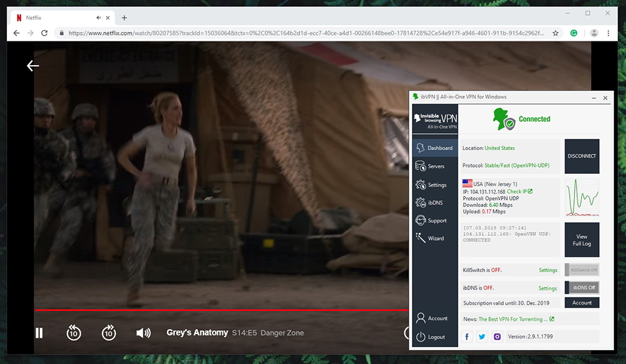Click the IP 104.131.112.168 text
This screenshot has width=626, height=364.
pos(484,191)
